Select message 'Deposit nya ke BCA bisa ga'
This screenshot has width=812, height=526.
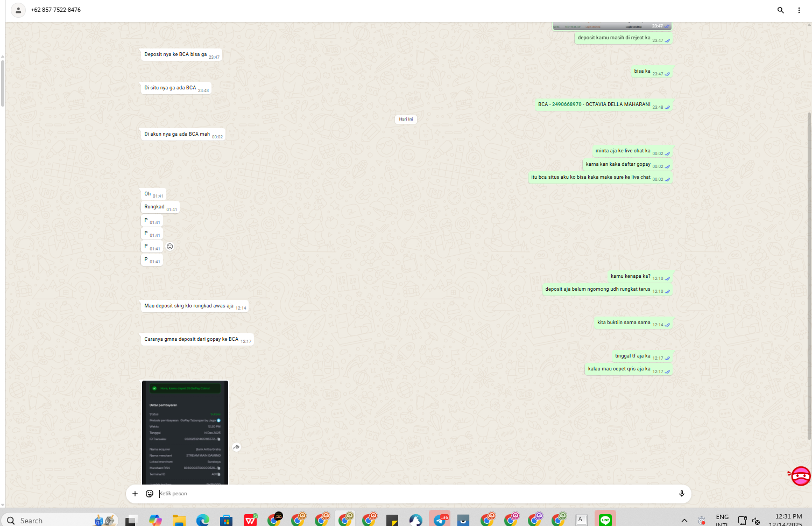(x=181, y=55)
